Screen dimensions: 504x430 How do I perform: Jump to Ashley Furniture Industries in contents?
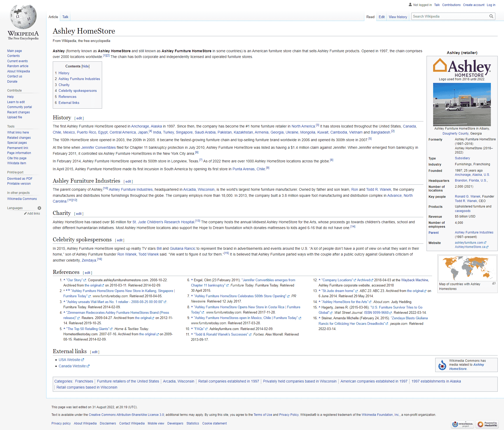point(79,79)
